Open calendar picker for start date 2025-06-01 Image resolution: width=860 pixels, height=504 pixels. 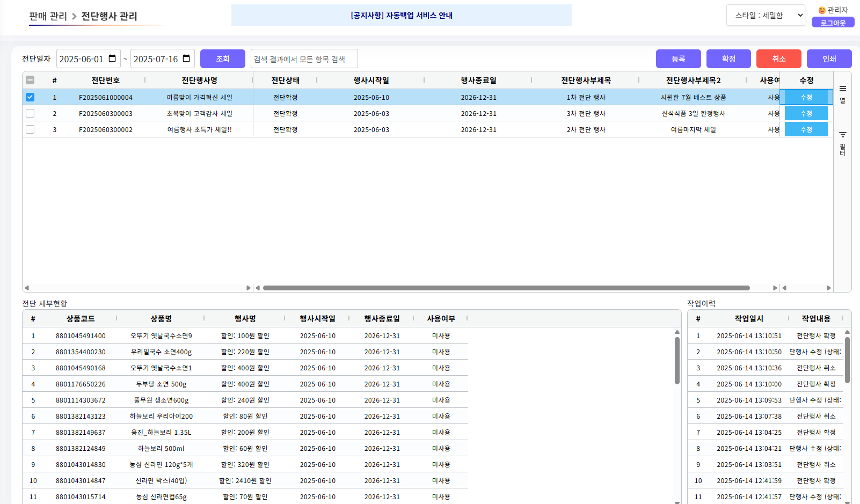click(112, 59)
